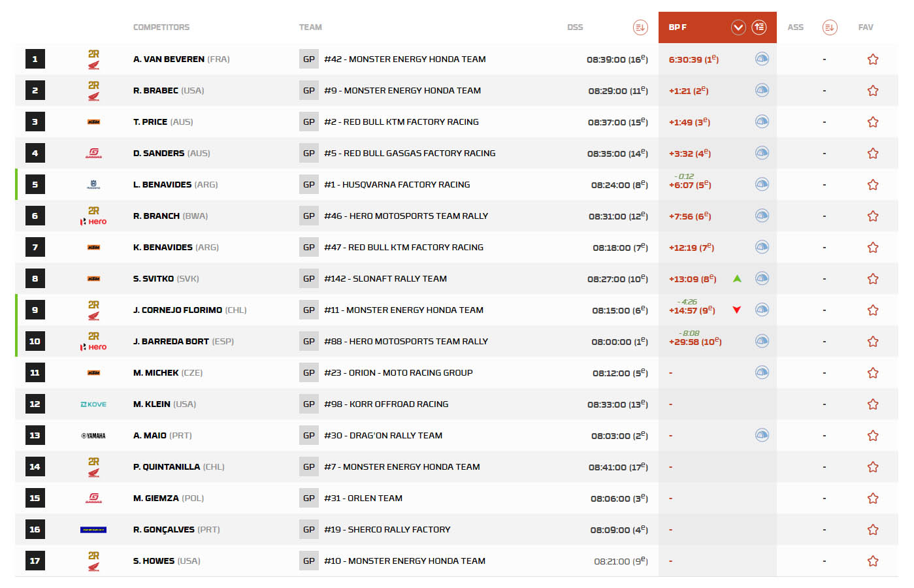Click bivouac tent icon for A. Maio
The image size is (914, 588).
762,435
